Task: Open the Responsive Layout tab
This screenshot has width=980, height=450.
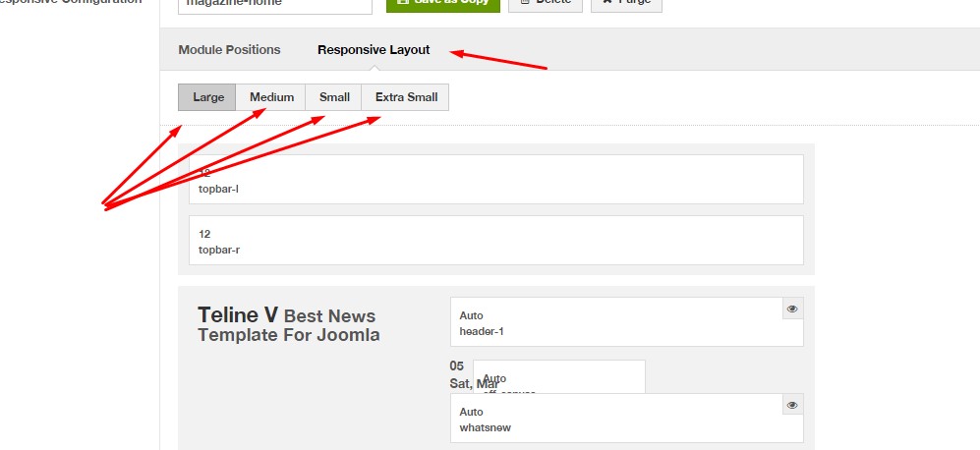Action: (x=374, y=49)
